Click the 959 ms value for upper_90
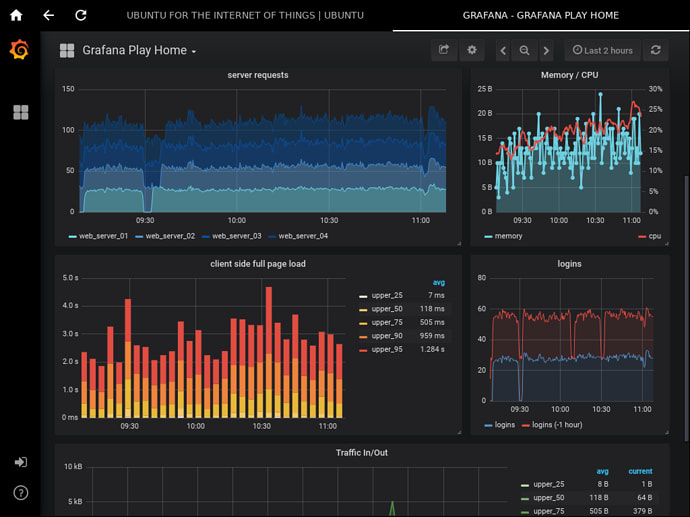690x517 pixels. [x=432, y=336]
